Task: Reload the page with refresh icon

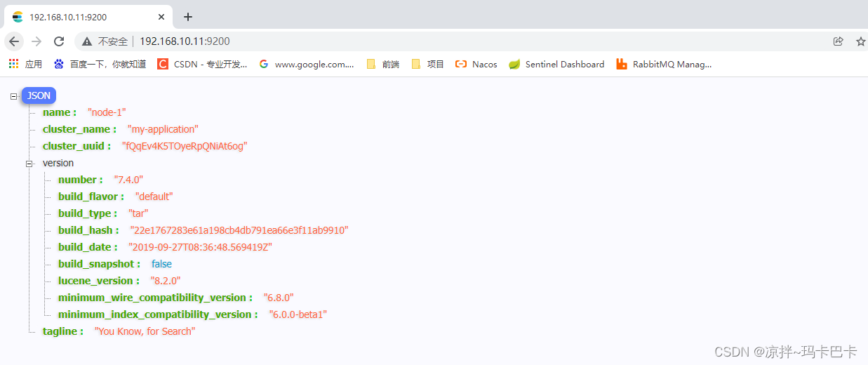Action: point(59,41)
